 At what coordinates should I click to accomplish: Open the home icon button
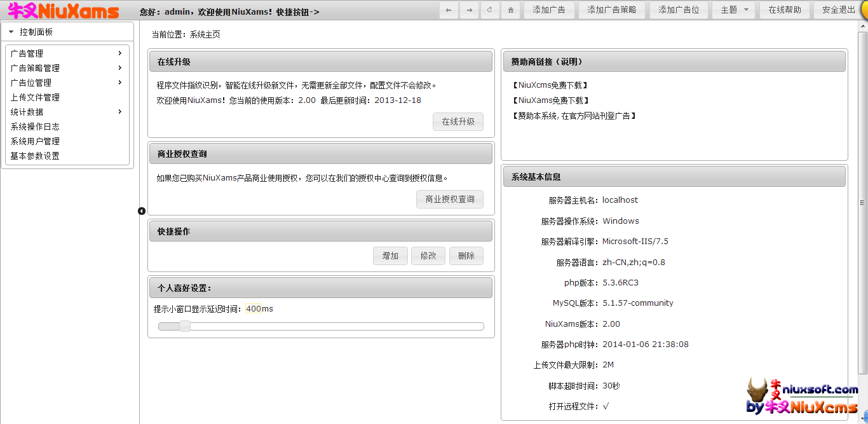tap(510, 10)
